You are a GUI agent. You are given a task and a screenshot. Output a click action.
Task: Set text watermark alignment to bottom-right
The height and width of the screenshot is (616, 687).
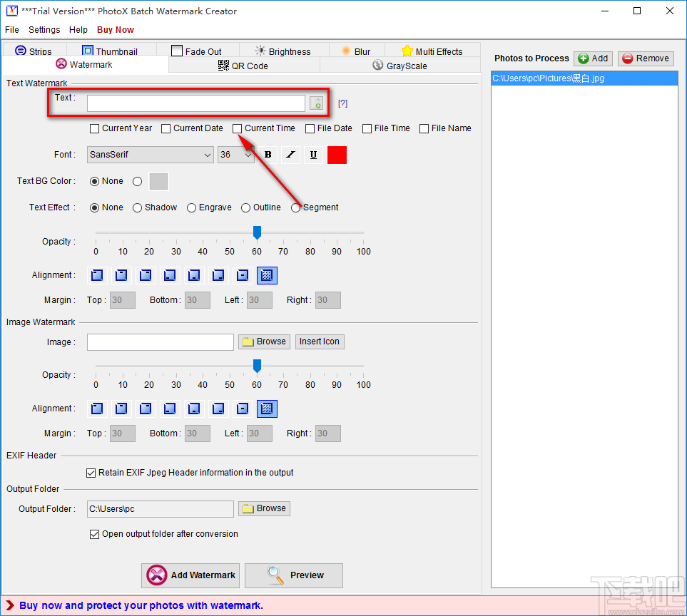coord(218,275)
